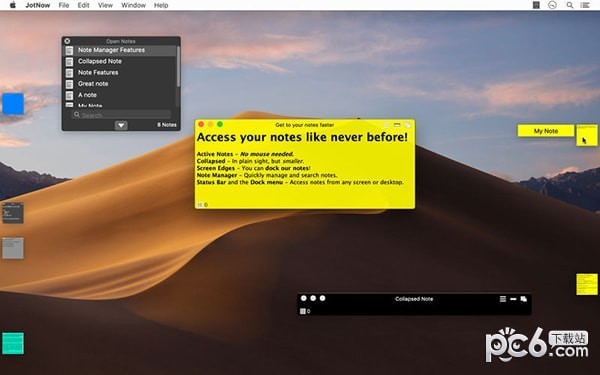The height and width of the screenshot is (375, 600).
Task: Click the magnifier icon in notes search
Action: pyautogui.click(x=77, y=114)
